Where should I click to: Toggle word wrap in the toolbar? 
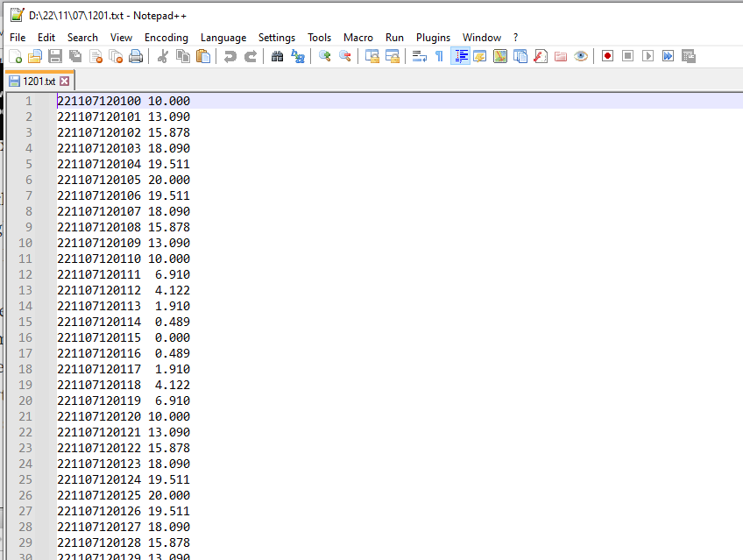[419, 56]
